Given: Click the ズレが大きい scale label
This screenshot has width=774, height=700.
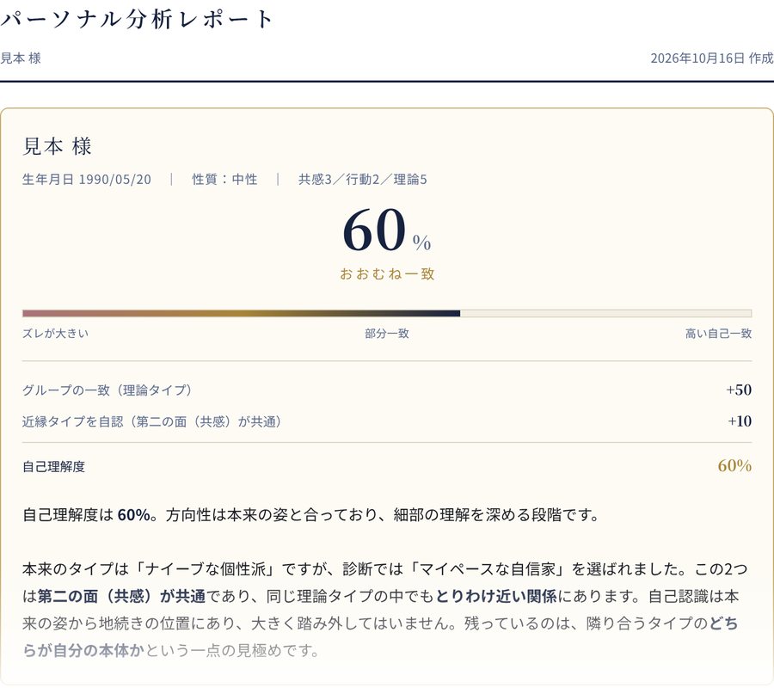Looking at the screenshot, I should [x=55, y=333].
